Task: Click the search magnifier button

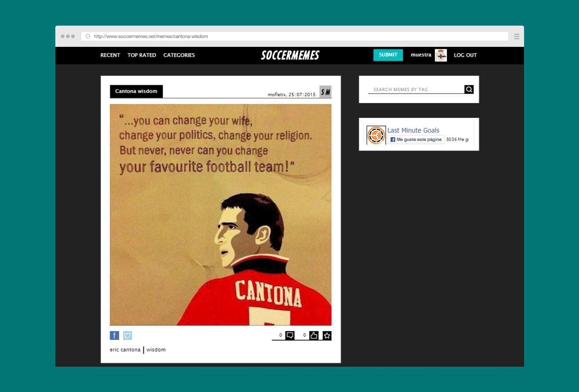Action: [x=469, y=89]
